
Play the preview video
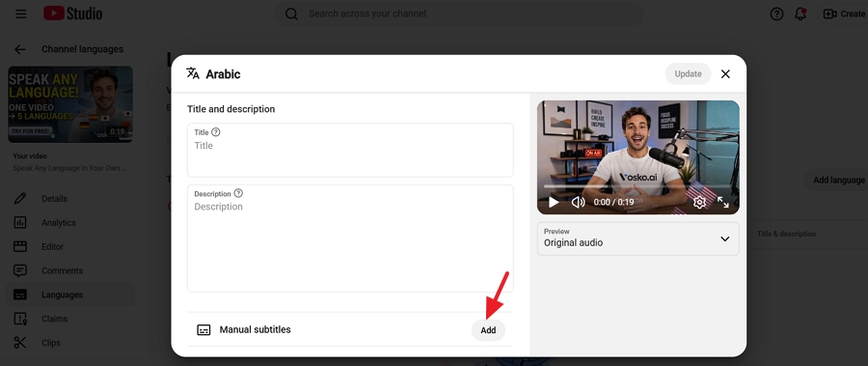tap(554, 203)
